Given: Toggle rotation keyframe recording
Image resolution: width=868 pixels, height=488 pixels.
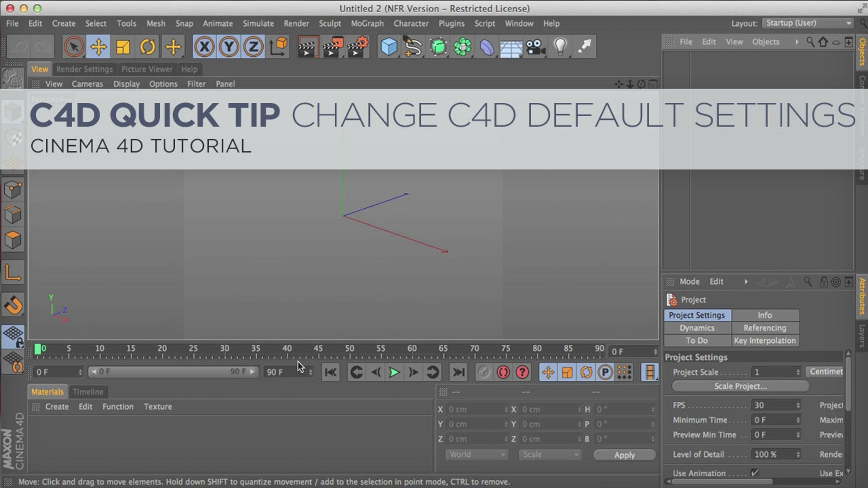Looking at the screenshot, I should 586,372.
